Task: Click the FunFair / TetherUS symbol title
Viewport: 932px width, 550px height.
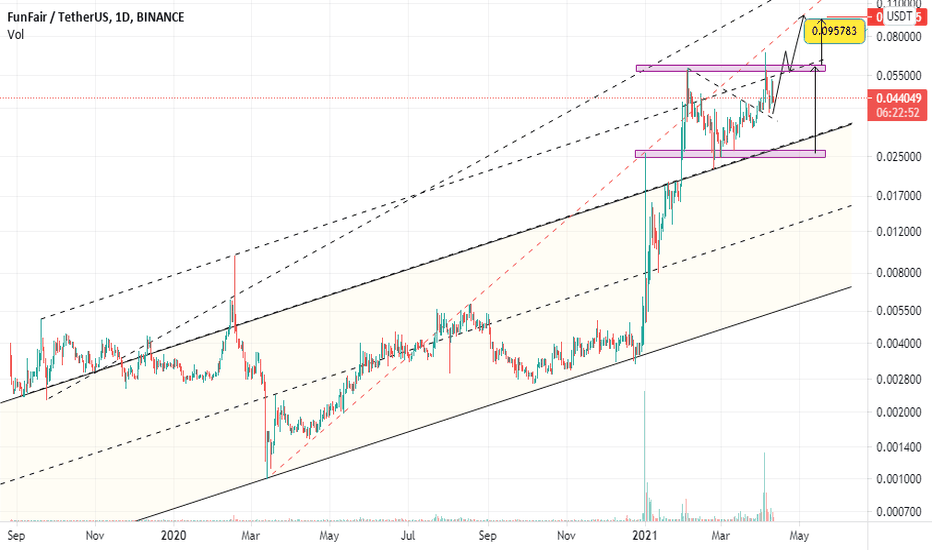Action: tap(95, 17)
